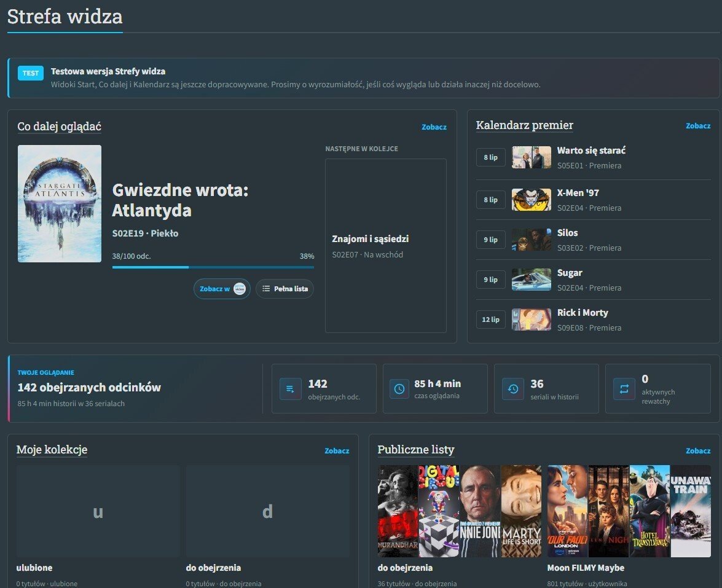Click the 85 h 4 min czas oglądania text
The height and width of the screenshot is (588, 722).
[438, 389]
